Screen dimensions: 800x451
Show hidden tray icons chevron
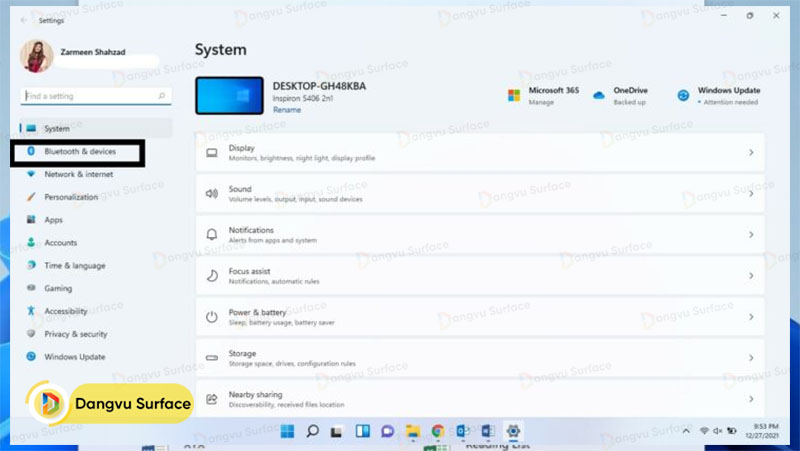[x=686, y=431]
